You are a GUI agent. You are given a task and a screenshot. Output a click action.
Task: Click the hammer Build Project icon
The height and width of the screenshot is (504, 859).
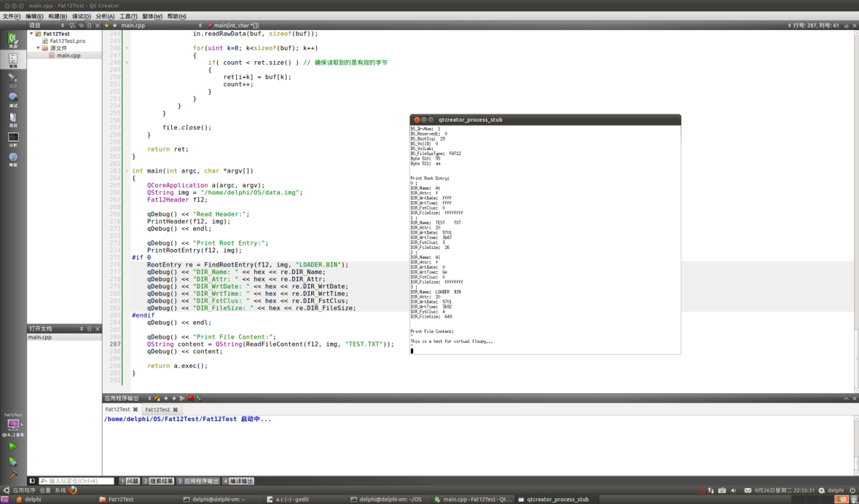click(12, 476)
